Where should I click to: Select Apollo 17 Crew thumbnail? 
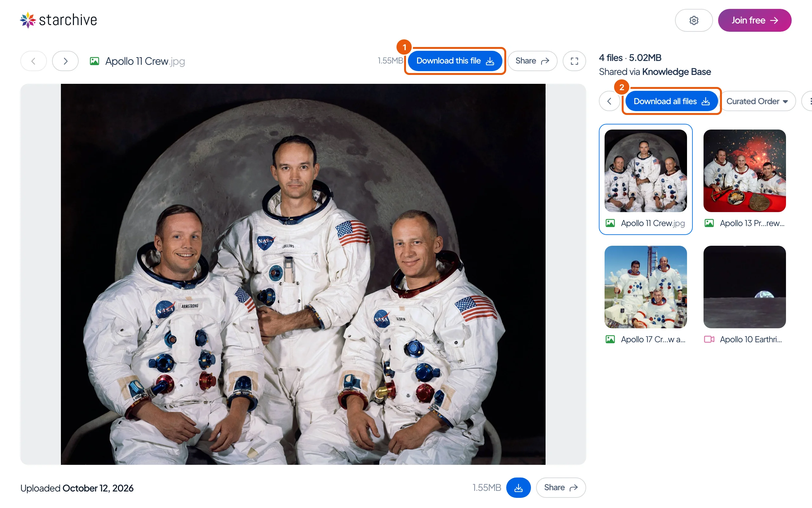point(645,287)
